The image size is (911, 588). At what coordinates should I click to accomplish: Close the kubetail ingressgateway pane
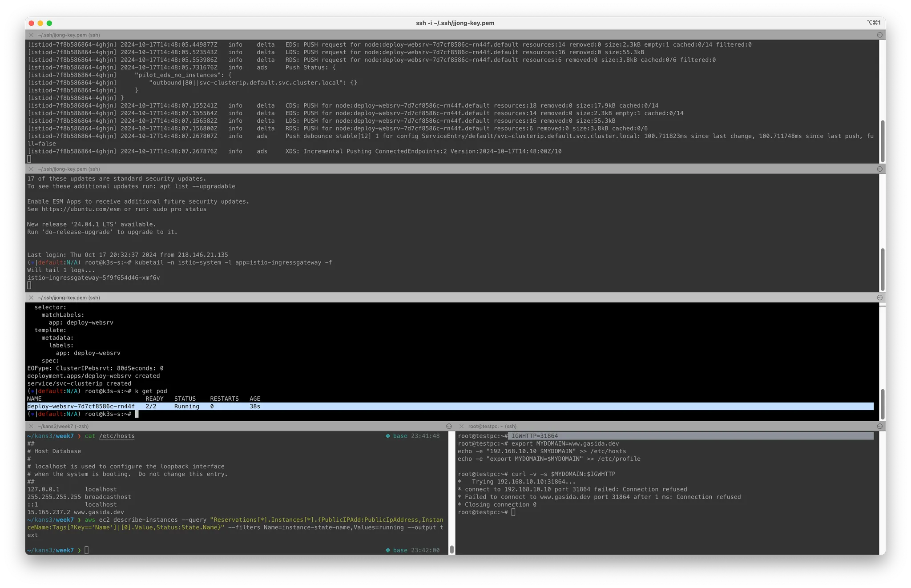[x=31, y=169]
